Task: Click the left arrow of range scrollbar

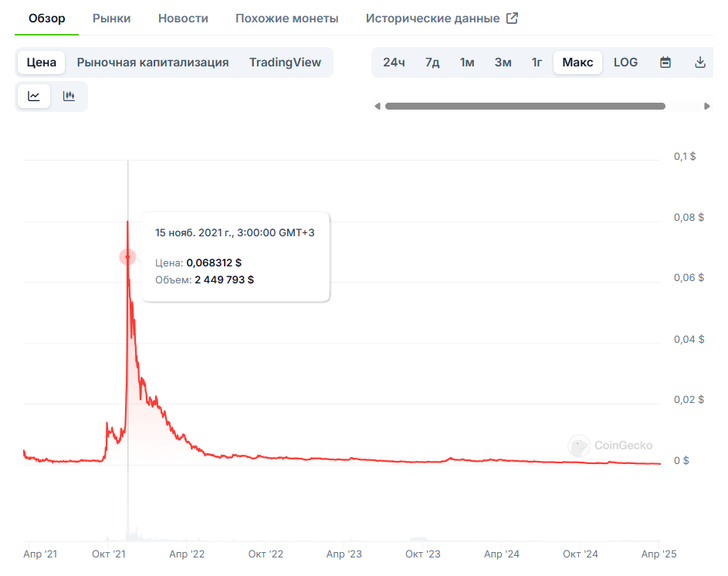Action: point(378,107)
